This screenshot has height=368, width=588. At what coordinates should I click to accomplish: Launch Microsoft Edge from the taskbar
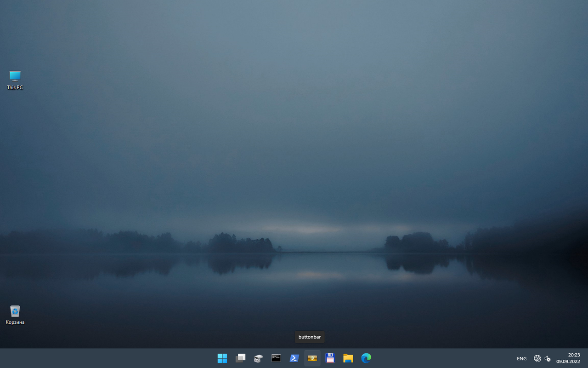tap(366, 358)
